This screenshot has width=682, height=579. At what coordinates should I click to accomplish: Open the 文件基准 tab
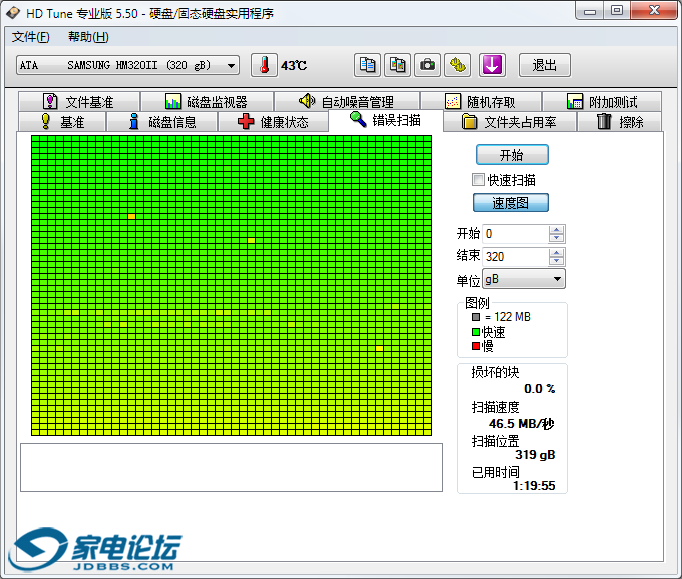click(x=79, y=102)
